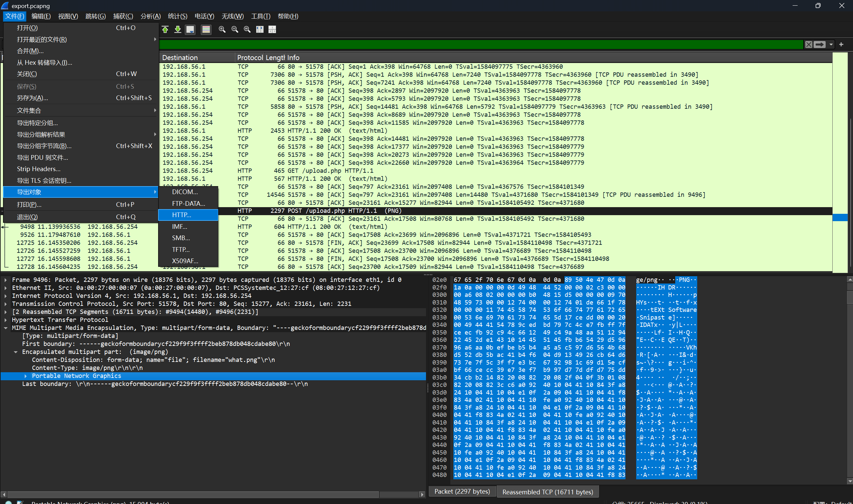853x504 pixels.
Task: Open the 分析 menu in menu bar
Action: (150, 16)
